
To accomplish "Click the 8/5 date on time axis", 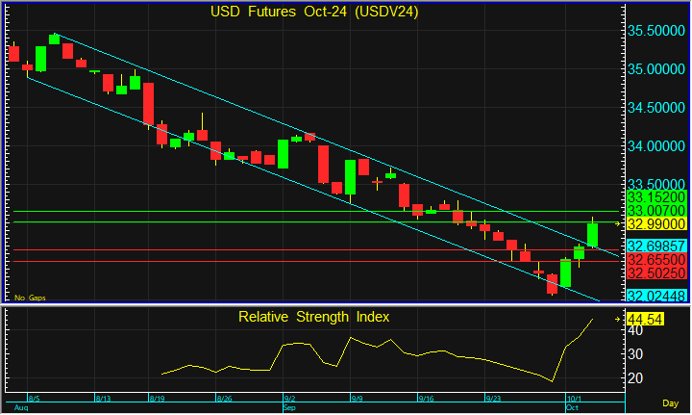I will [34, 399].
